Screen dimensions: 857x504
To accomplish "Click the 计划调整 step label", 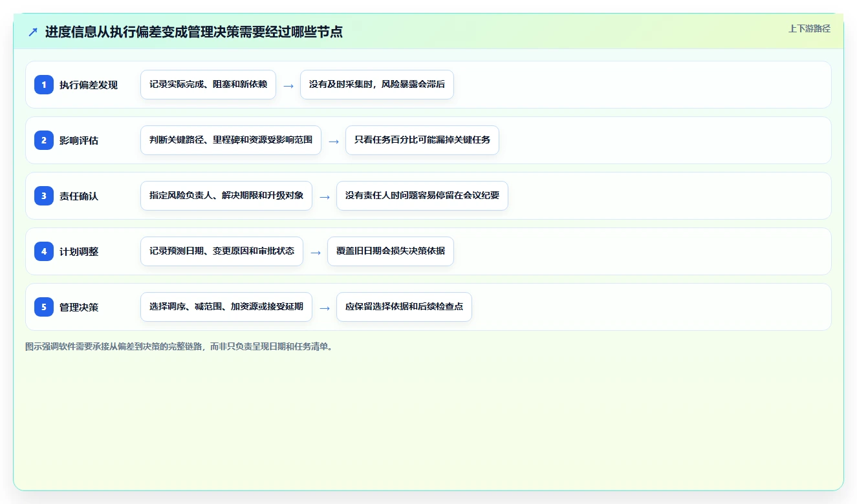I will (79, 251).
